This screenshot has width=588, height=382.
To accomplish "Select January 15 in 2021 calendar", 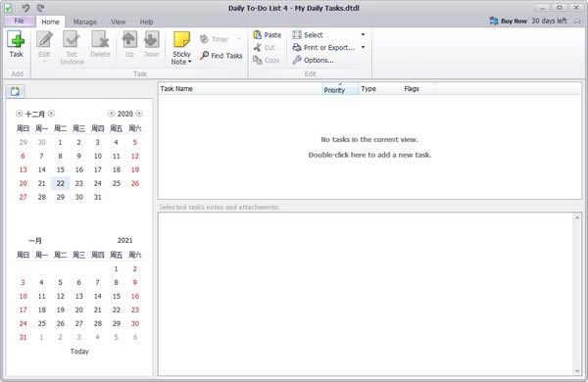I will (117, 296).
